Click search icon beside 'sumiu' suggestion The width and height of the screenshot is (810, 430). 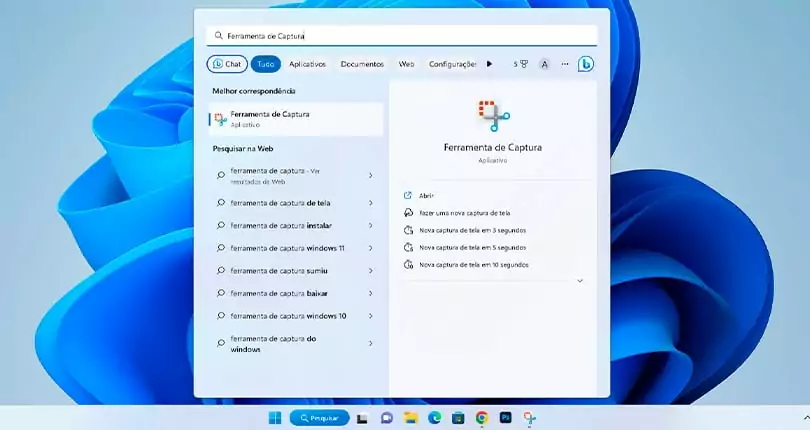221,270
